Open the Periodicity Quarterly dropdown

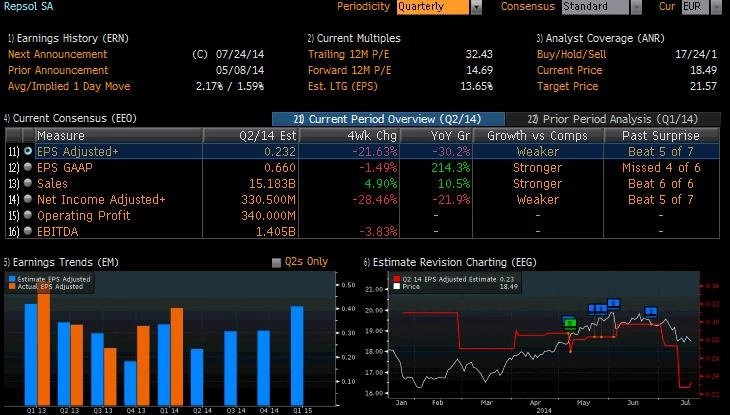click(433, 7)
